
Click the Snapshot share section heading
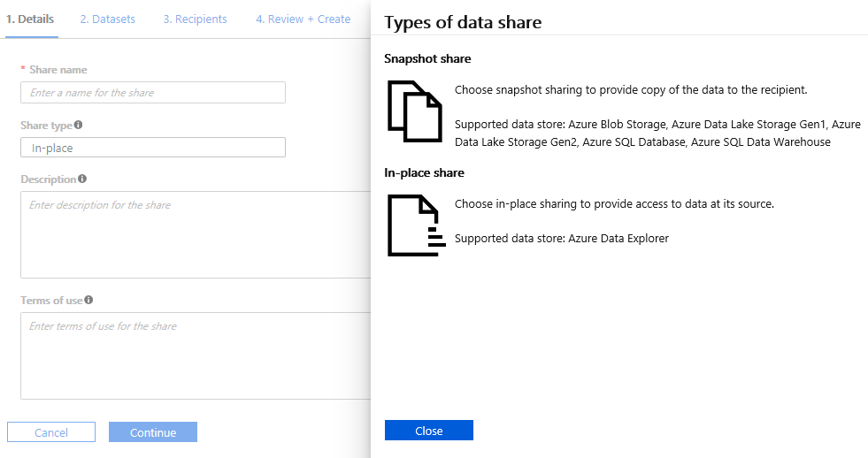point(427,59)
